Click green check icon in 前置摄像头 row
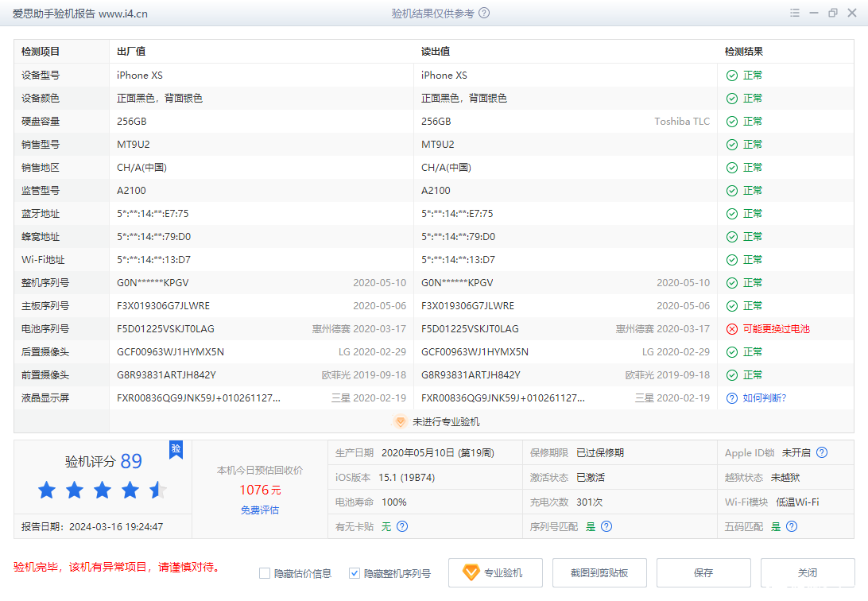Viewport: 868px width, 601px height. click(x=732, y=375)
